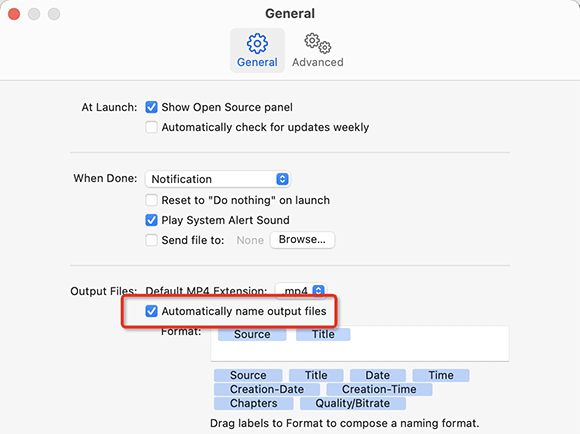The height and width of the screenshot is (434, 580).
Task: Uncheck Show Open Source panel
Action: point(151,107)
